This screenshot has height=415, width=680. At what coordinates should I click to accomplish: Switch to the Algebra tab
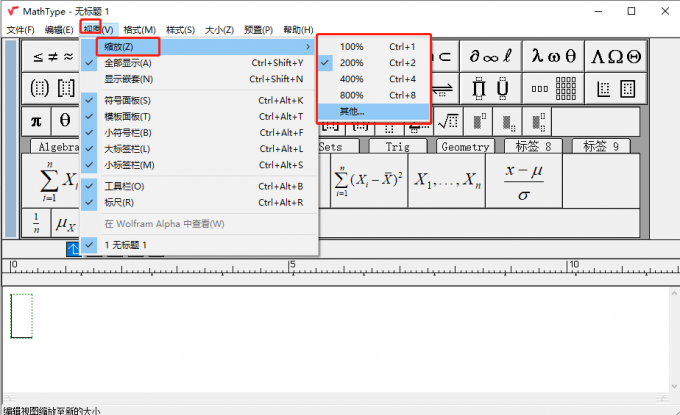pos(56,147)
